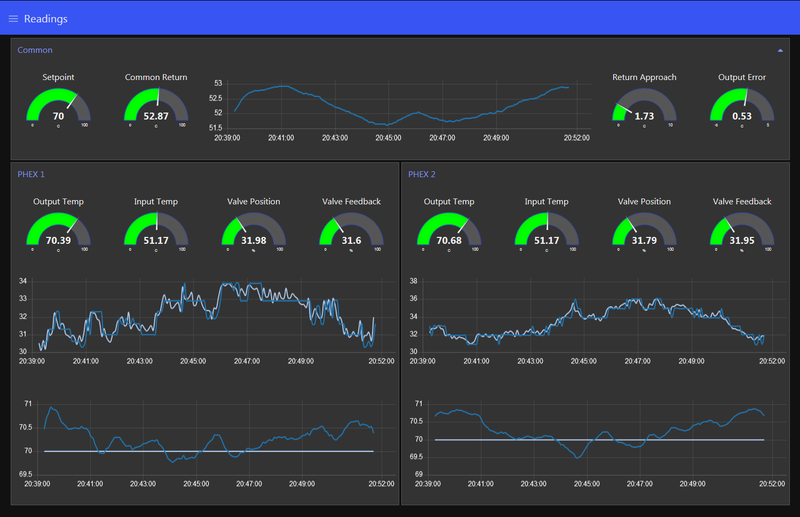This screenshot has width=800, height=517.
Task: Click the PHEX 1 Valve Position gauge 31.98
Action: pos(254,230)
